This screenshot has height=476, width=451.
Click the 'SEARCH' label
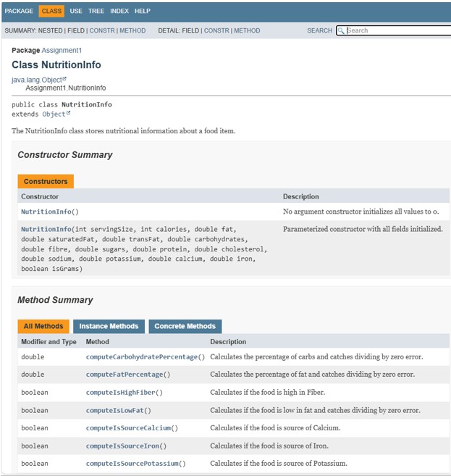coord(320,30)
